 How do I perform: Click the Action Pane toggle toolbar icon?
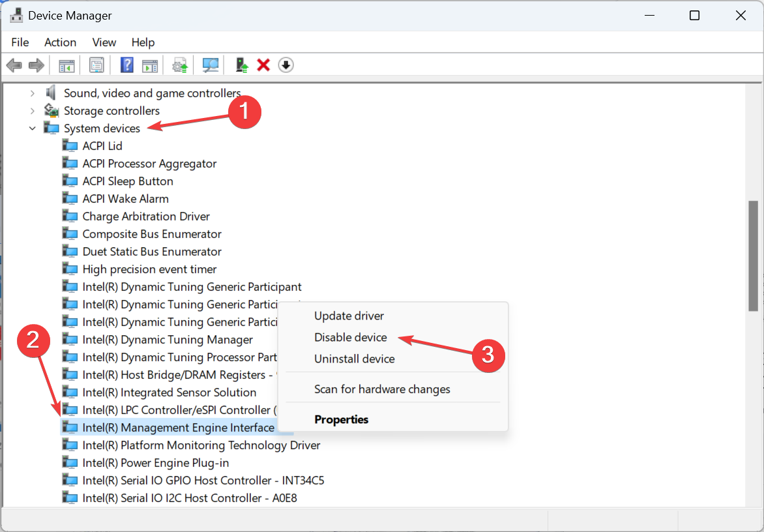pos(150,65)
